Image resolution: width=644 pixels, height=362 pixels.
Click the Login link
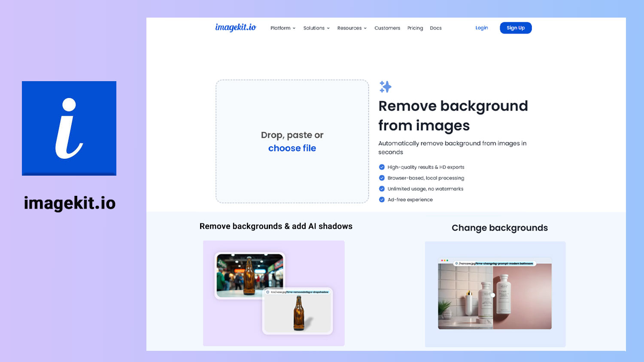coord(482,28)
